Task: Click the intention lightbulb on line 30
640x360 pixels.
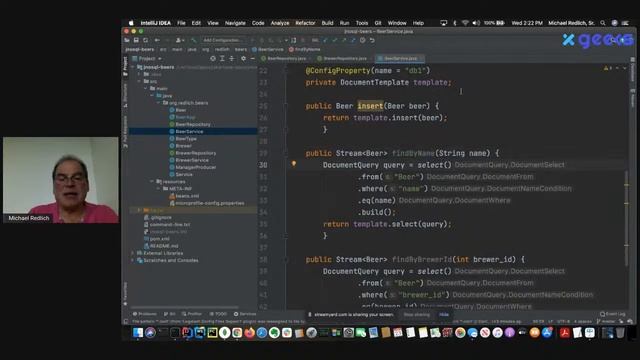Action: coord(293,164)
